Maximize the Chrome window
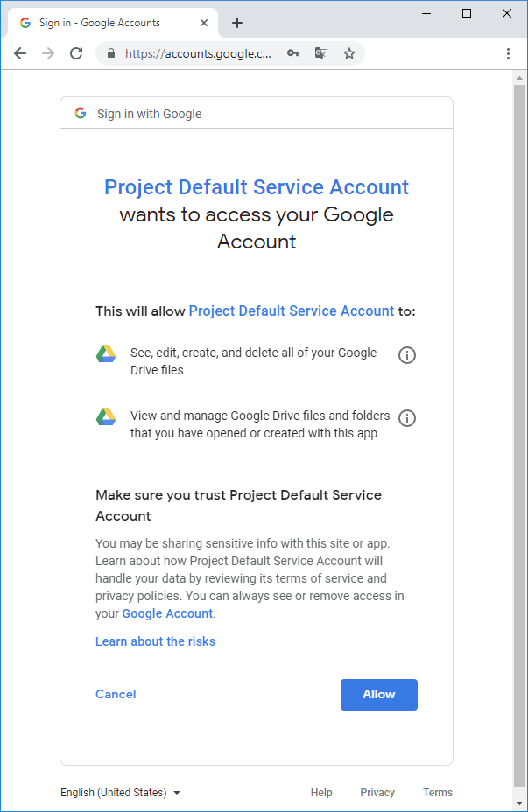The height and width of the screenshot is (812, 528). [467, 13]
